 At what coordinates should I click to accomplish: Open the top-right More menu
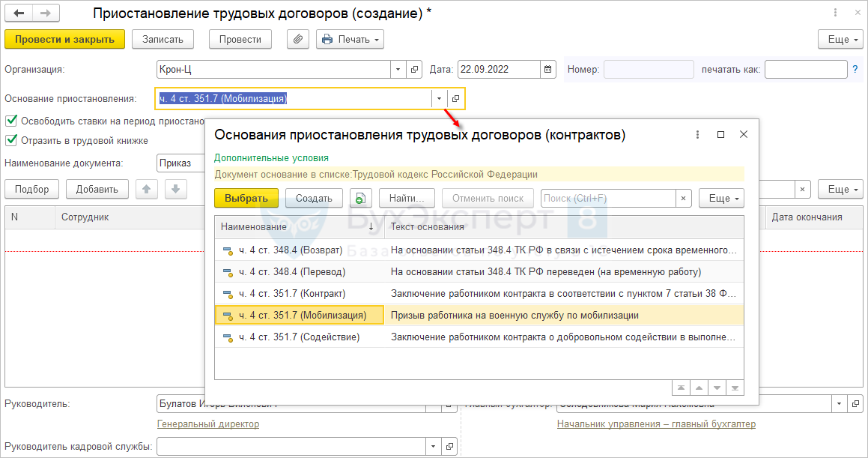click(x=840, y=40)
